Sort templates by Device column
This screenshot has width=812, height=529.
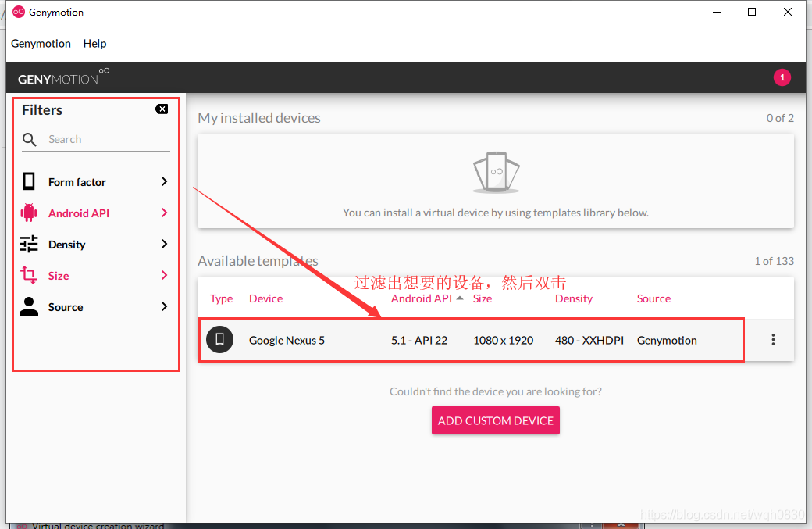(x=265, y=298)
